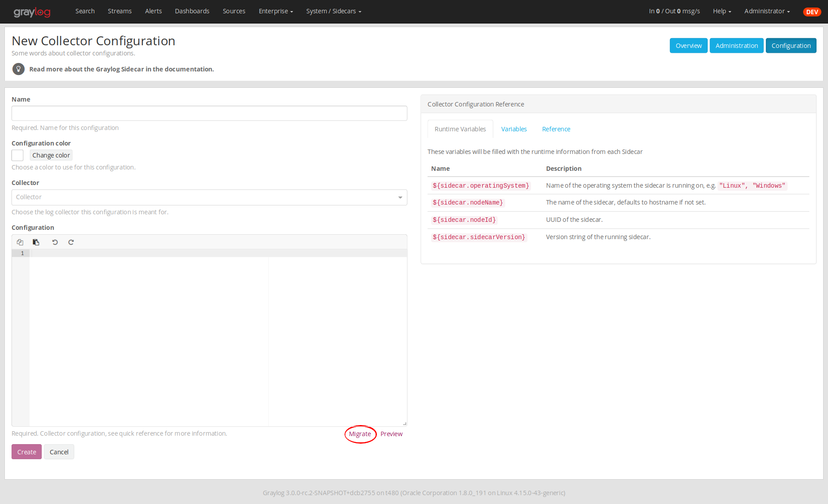Click the Migrate link
The width and height of the screenshot is (828, 504).
tap(360, 434)
